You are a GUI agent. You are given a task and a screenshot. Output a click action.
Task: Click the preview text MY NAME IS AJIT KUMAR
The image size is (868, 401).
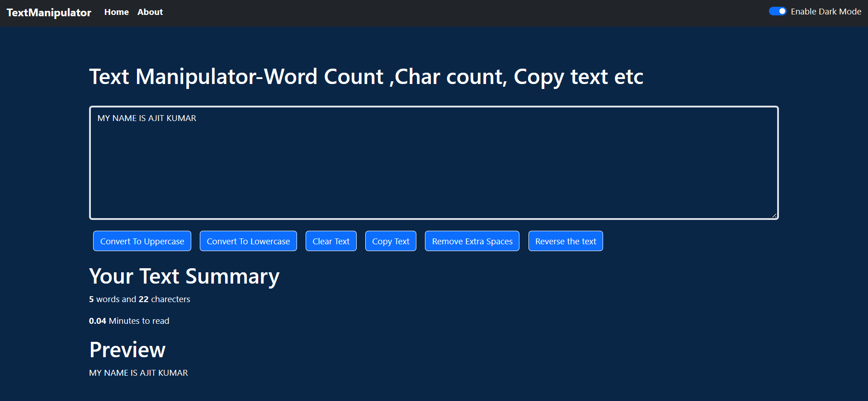pyautogui.click(x=138, y=373)
